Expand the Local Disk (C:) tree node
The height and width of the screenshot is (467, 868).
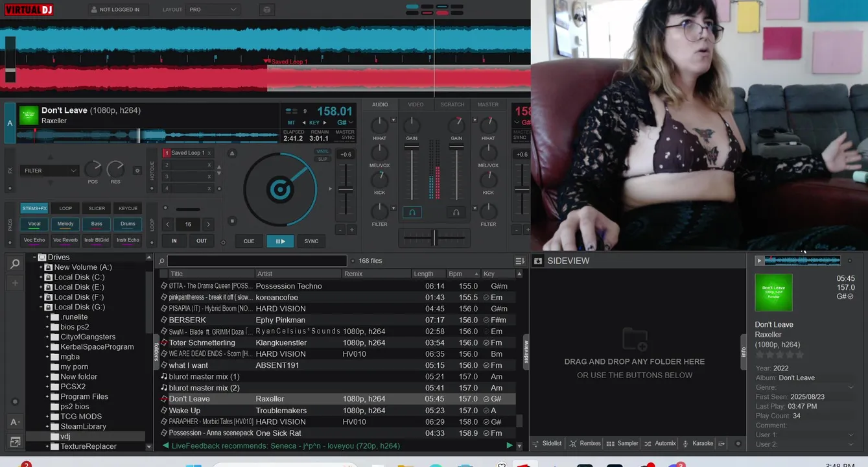point(41,277)
